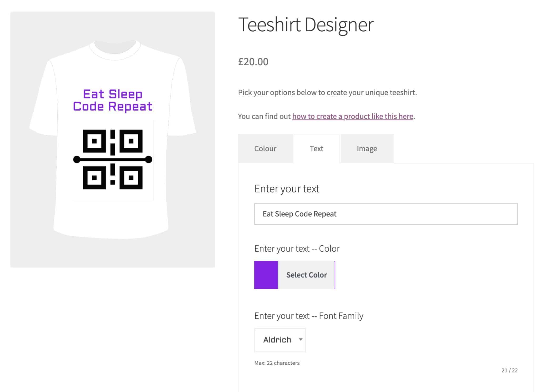Screen dimensions: 539x392
Task: Click the Enter your text -- Font Family label
Action: [308, 316]
